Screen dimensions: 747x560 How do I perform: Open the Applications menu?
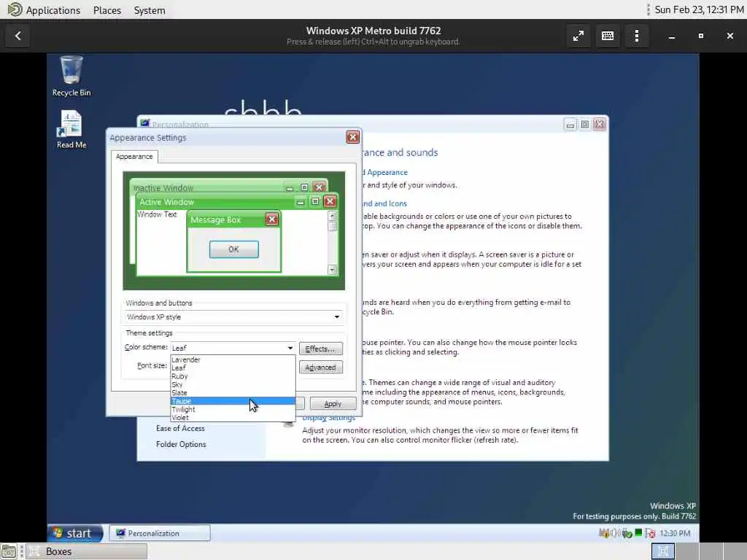point(53,10)
